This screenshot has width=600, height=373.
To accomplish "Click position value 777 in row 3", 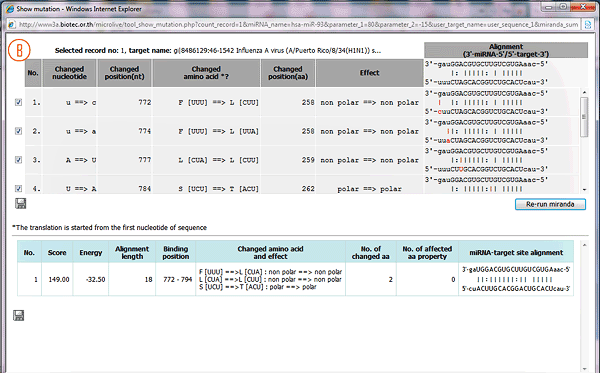I will (x=145, y=160).
